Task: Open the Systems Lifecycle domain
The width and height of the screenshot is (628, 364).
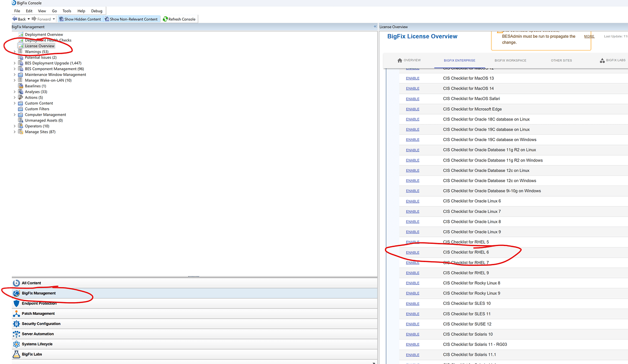Action: click(x=195, y=344)
